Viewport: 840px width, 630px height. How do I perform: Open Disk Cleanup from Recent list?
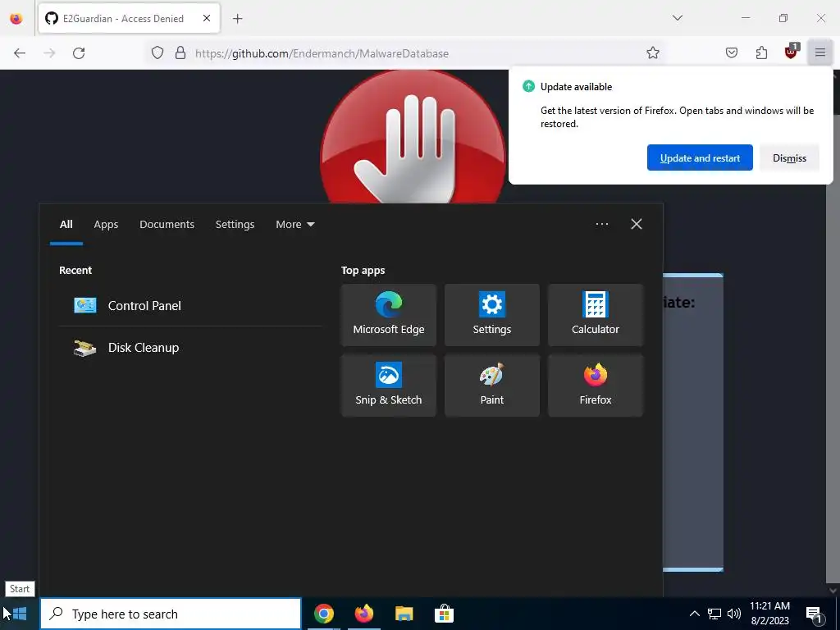coord(190,348)
